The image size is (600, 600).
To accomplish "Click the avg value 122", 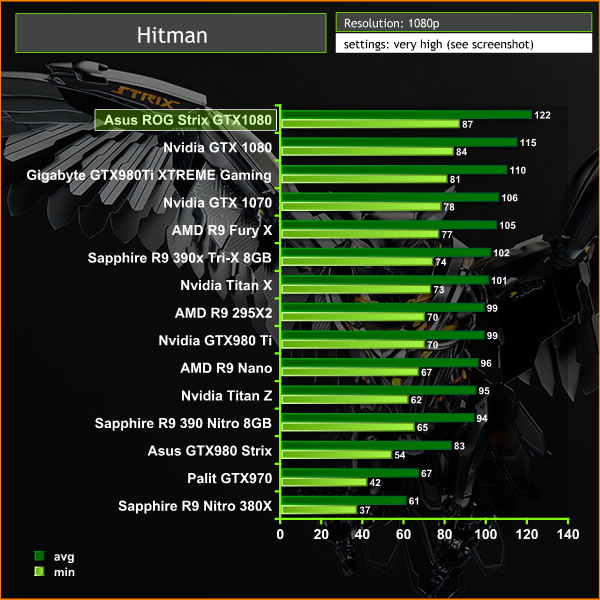I will point(542,115).
